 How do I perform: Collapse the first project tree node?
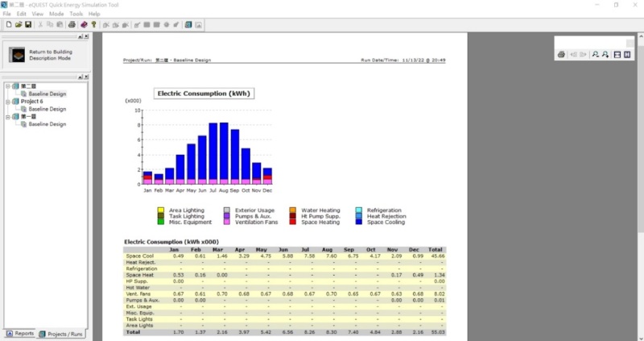[7, 86]
